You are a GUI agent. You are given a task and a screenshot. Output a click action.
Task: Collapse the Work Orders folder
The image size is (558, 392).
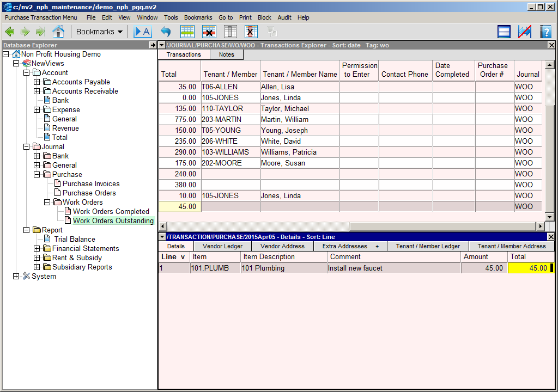pyautogui.click(x=47, y=203)
